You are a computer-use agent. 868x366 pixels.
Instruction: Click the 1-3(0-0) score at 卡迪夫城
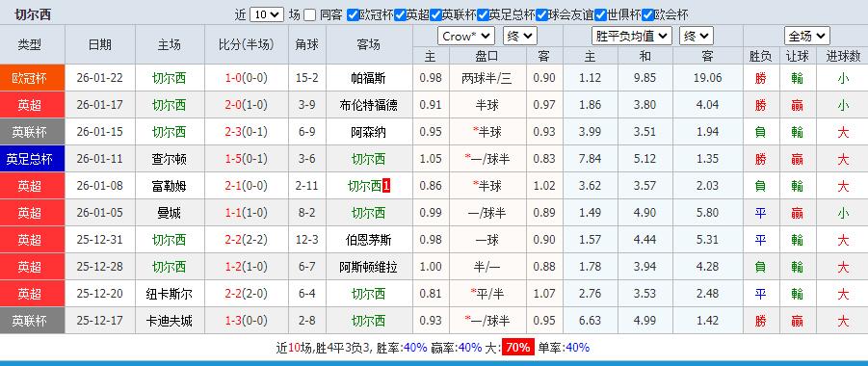click(x=247, y=321)
